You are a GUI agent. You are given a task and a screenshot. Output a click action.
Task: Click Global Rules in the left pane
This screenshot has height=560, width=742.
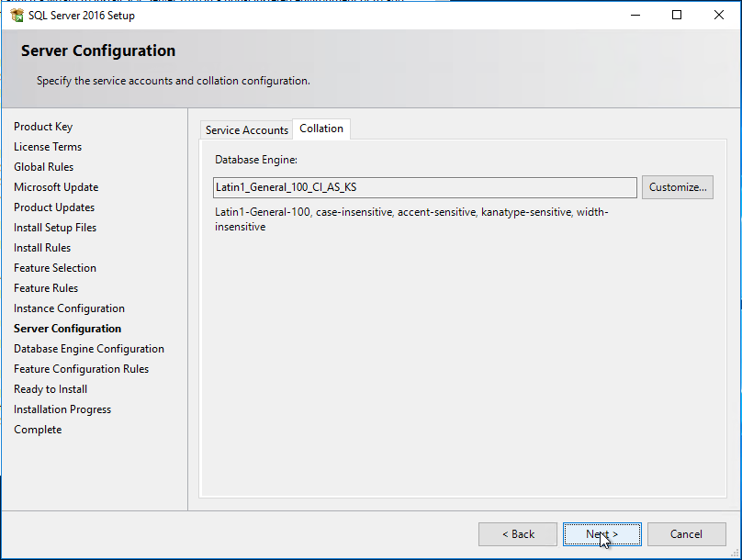click(x=44, y=167)
